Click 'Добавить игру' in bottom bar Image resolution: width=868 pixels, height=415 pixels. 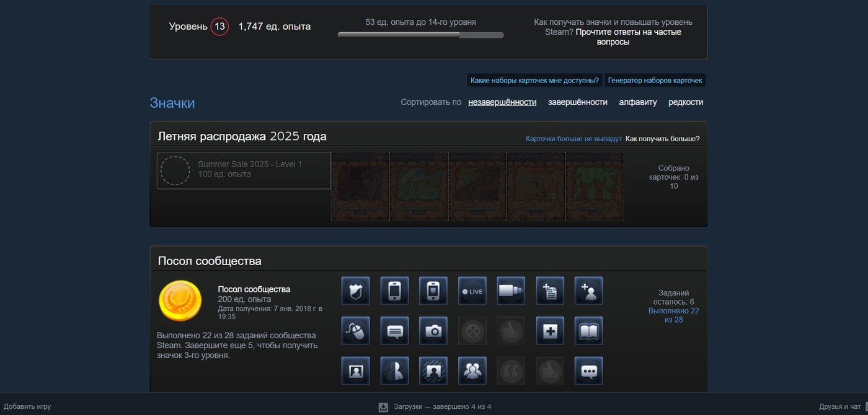pos(27,407)
